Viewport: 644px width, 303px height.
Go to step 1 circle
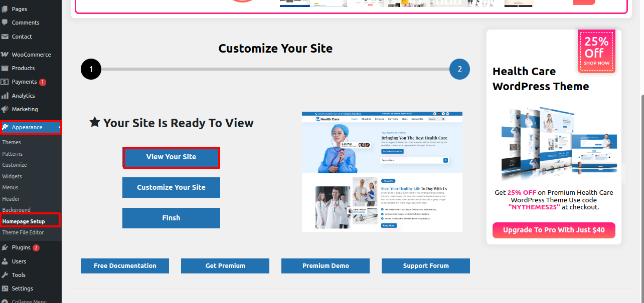(91, 69)
